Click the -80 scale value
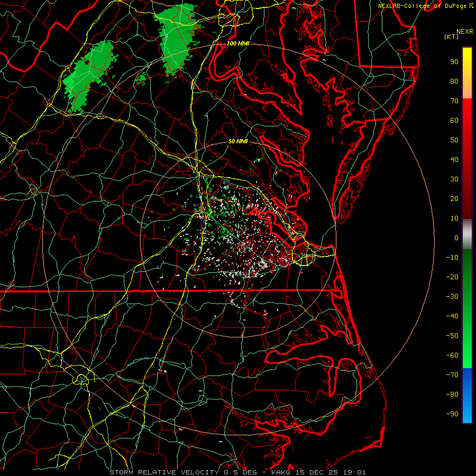 (x=452, y=395)
